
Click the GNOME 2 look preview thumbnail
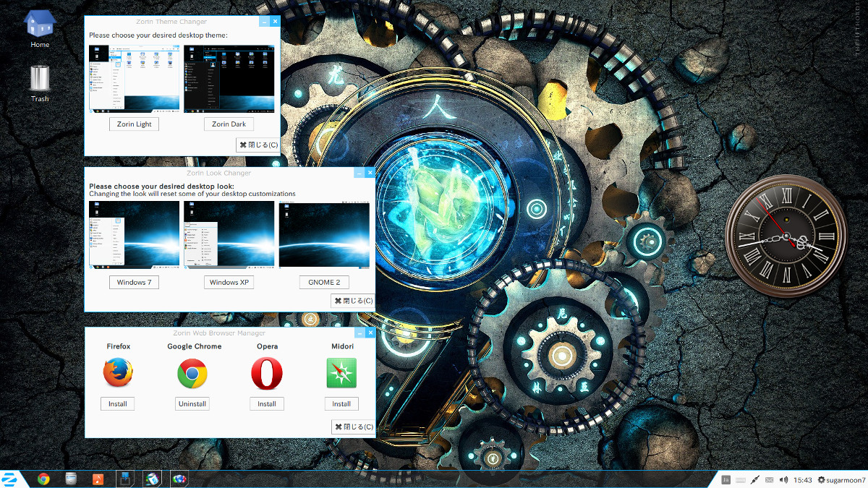coord(324,236)
